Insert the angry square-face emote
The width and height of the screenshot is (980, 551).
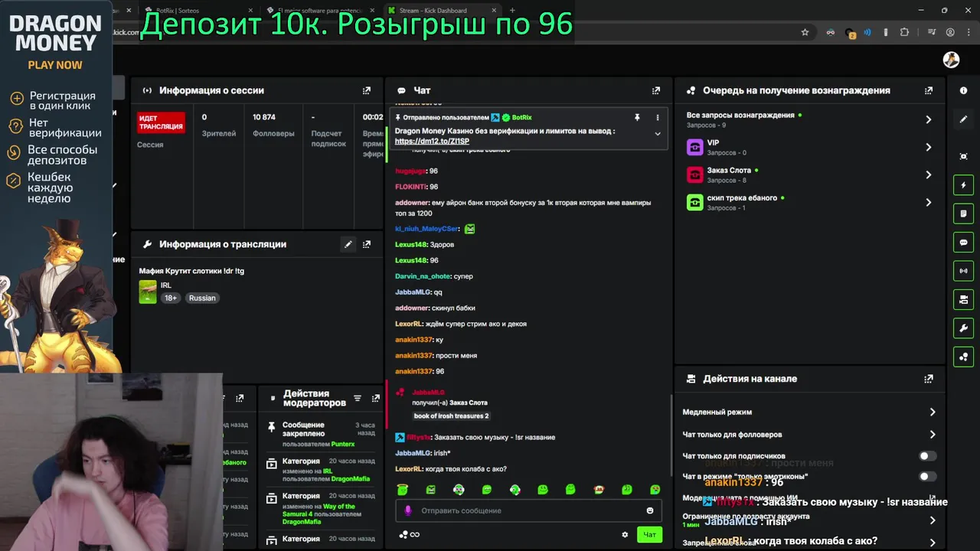click(430, 489)
